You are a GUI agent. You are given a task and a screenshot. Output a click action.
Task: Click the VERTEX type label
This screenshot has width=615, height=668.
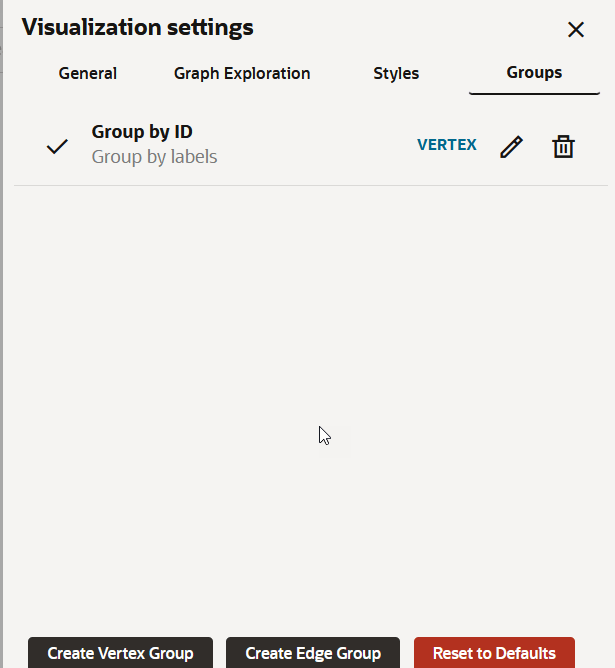coord(447,145)
